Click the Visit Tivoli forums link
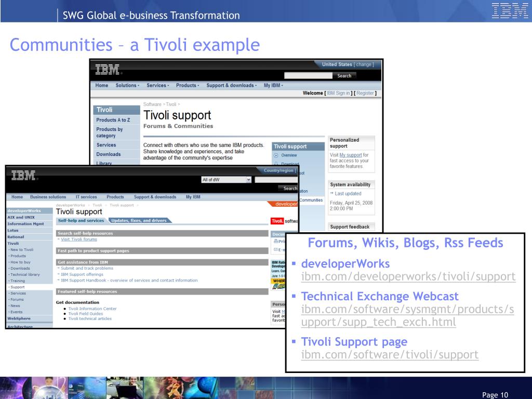This screenshot has height=399, width=532. click(x=79, y=239)
